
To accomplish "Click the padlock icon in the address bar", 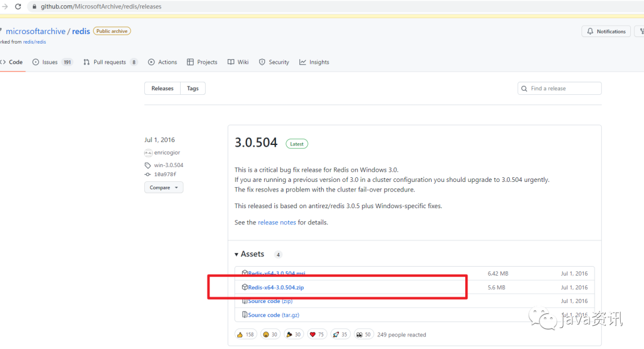I will coord(35,7).
